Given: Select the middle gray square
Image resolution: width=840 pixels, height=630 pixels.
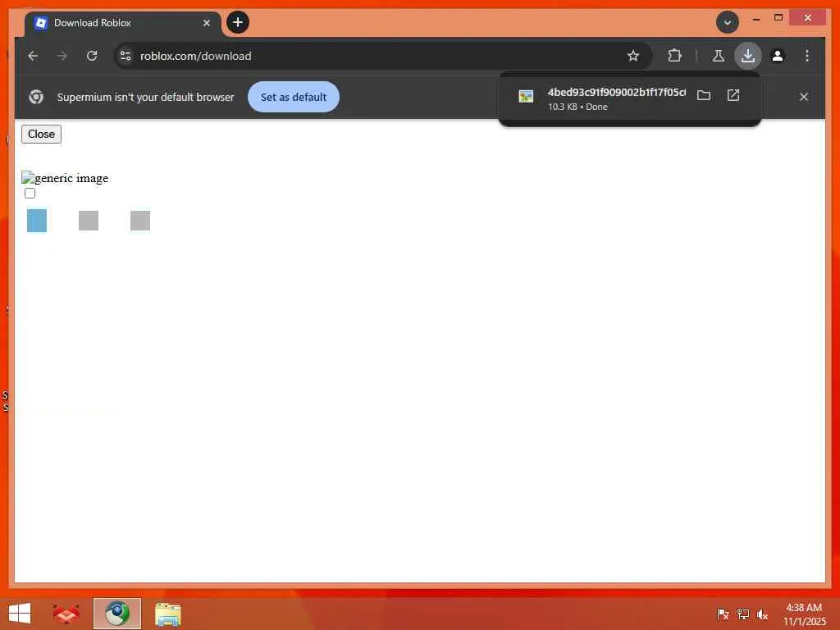Looking at the screenshot, I should 89,221.
